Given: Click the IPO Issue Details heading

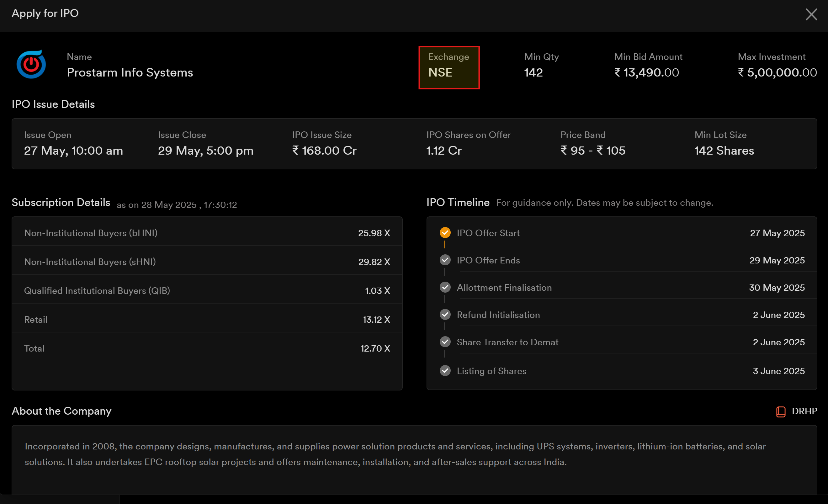Looking at the screenshot, I should pyautogui.click(x=53, y=104).
